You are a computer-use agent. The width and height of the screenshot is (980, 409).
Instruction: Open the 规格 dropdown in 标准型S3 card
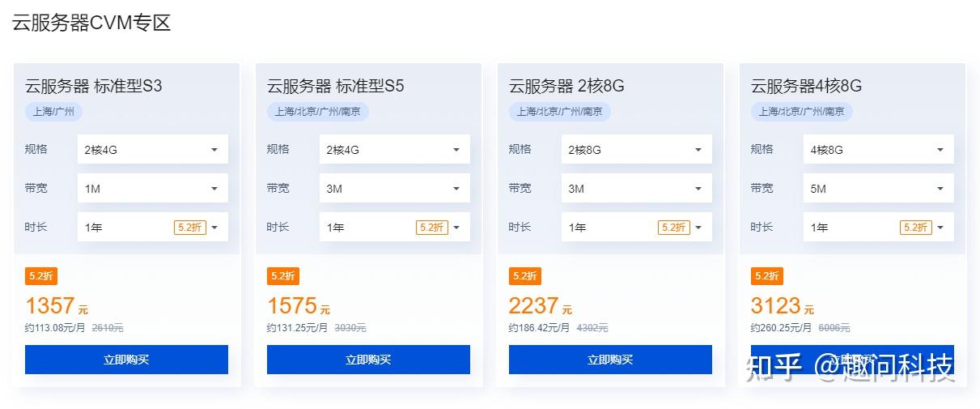coord(153,150)
